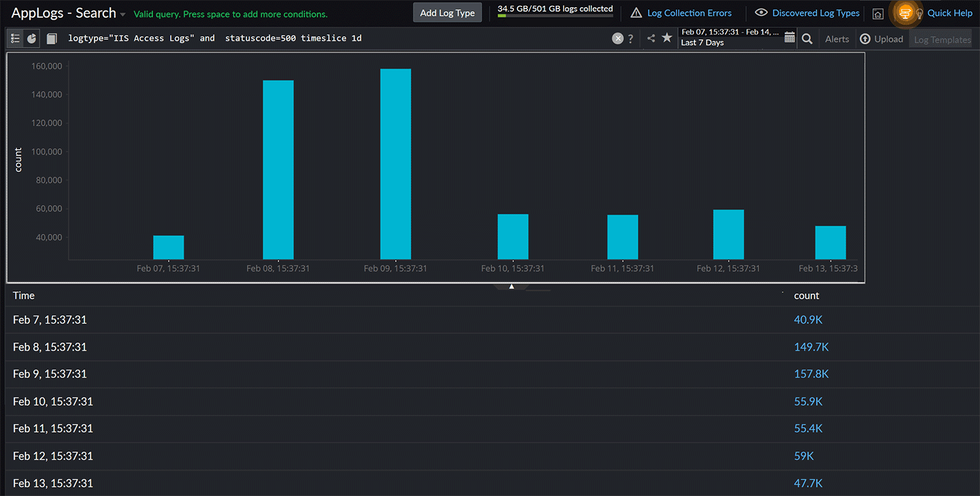Click the Add Log Type button
The image size is (980, 496).
click(448, 13)
